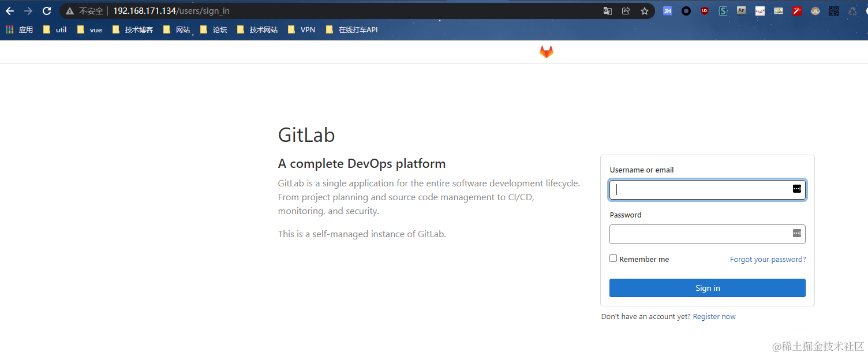The width and height of the screenshot is (868, 356).
Task: Click 'A complete DevOps platform' subheading
Action: click(x=362, y=164)
